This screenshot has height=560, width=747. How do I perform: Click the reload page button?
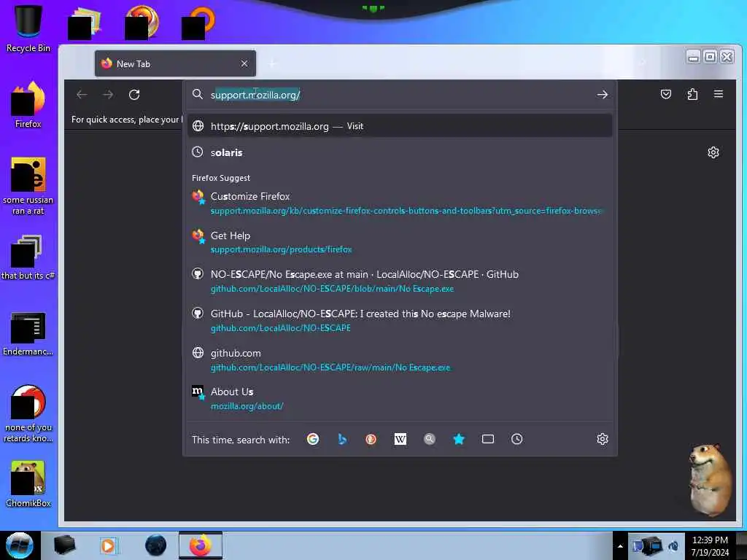point(134,95)
